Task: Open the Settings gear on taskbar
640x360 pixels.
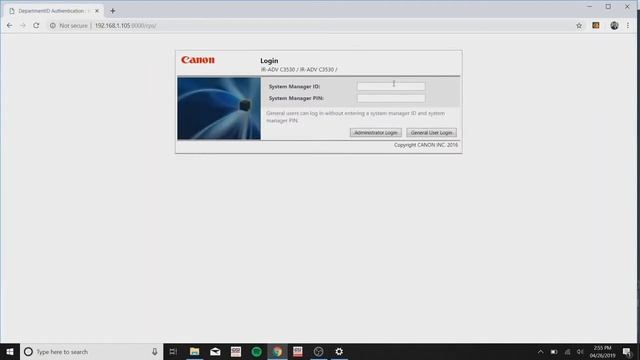Action: coord(339,352)
